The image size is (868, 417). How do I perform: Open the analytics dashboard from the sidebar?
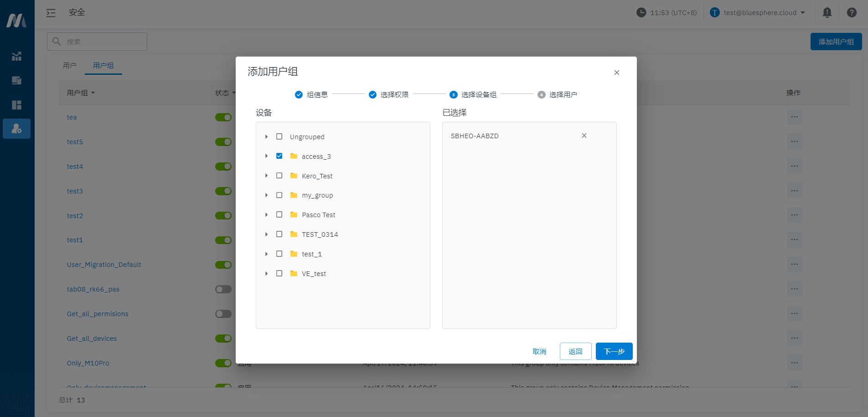(x=16, y=56)
